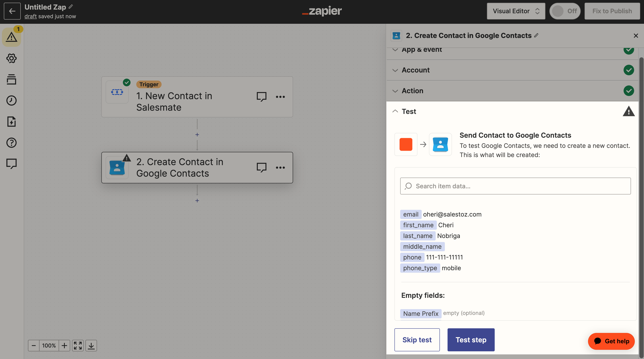
Task: Expand the Action section
Action: [x=513, y=91]
